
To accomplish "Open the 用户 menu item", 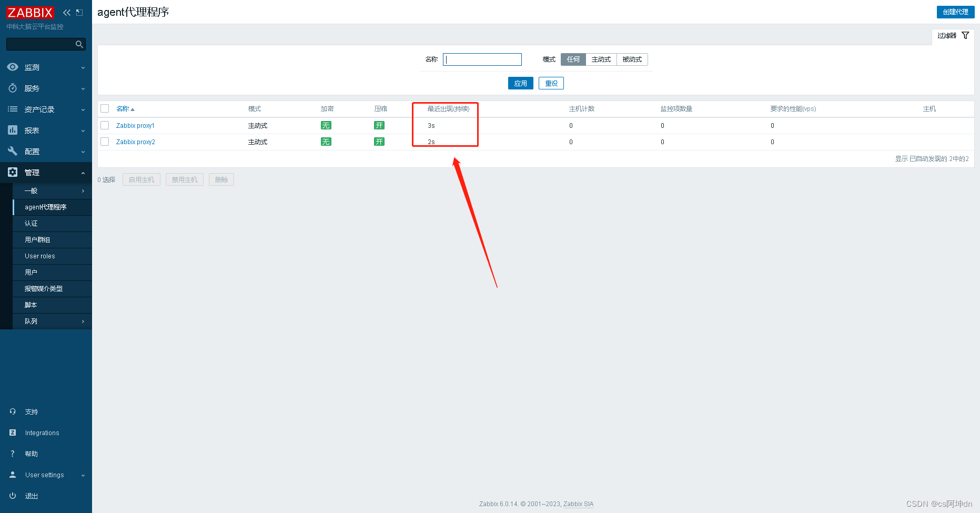I will coord(52,272).
